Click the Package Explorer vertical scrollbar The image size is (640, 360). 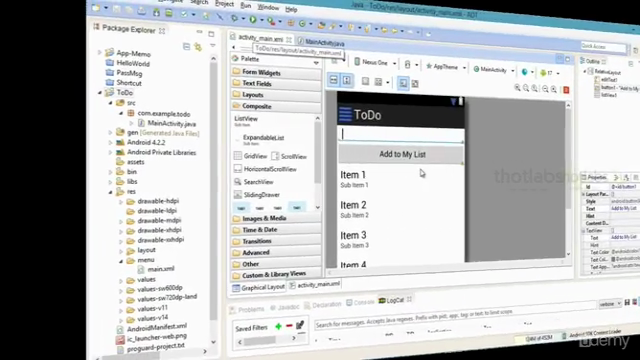point(213,200)
